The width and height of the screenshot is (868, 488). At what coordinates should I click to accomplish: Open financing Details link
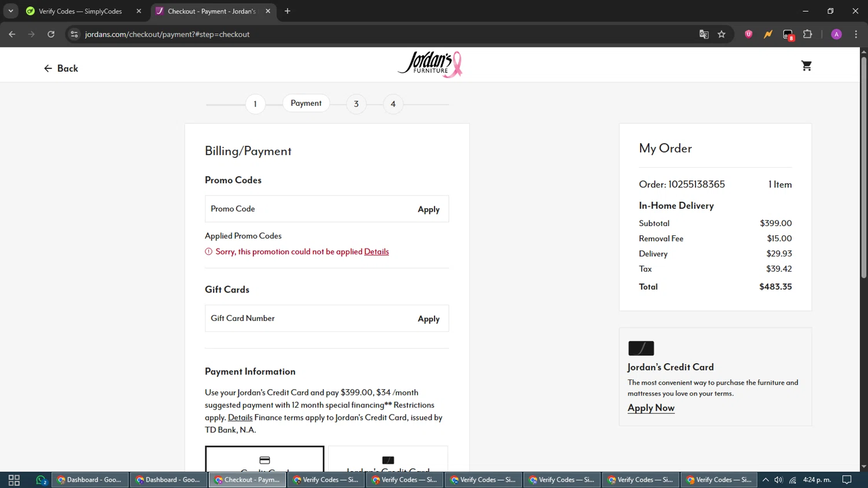(240, 417)
